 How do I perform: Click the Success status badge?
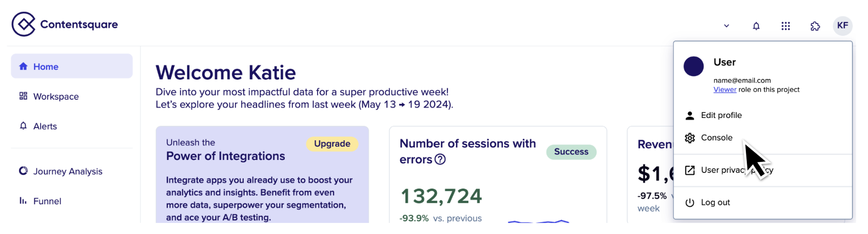pyautogui.click(x=571, y=152)
